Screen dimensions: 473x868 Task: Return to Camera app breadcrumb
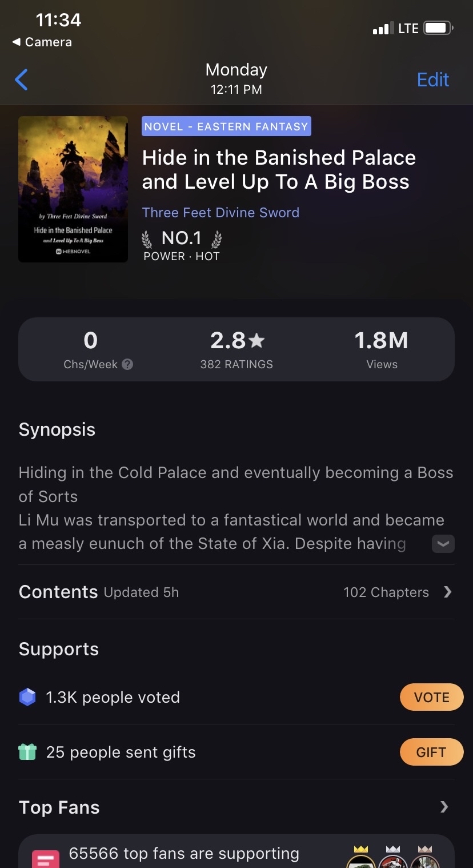(42, 42)
